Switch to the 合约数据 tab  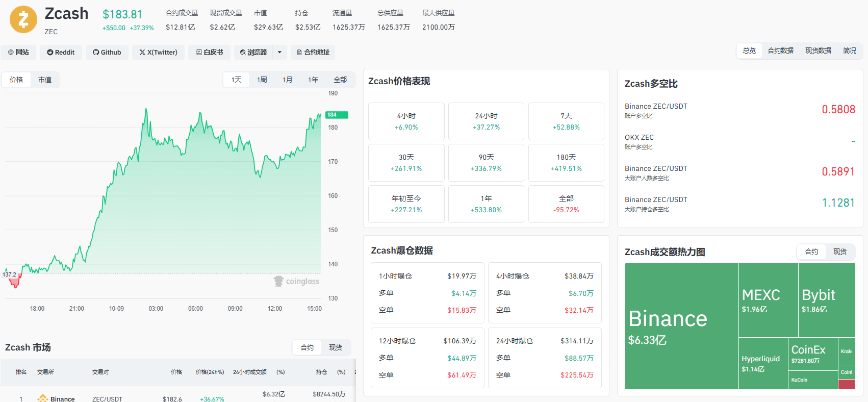point(780,51)
